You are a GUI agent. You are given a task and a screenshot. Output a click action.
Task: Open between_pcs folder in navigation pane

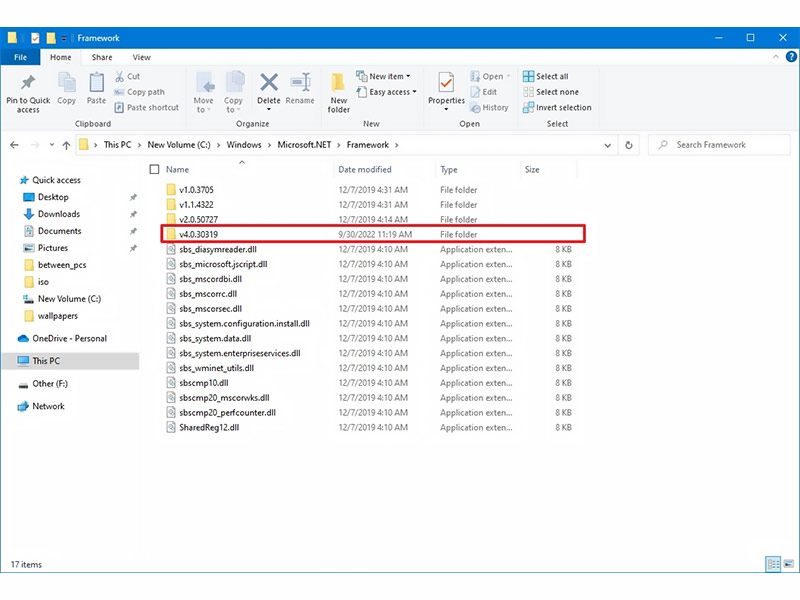tap(62, 265)
